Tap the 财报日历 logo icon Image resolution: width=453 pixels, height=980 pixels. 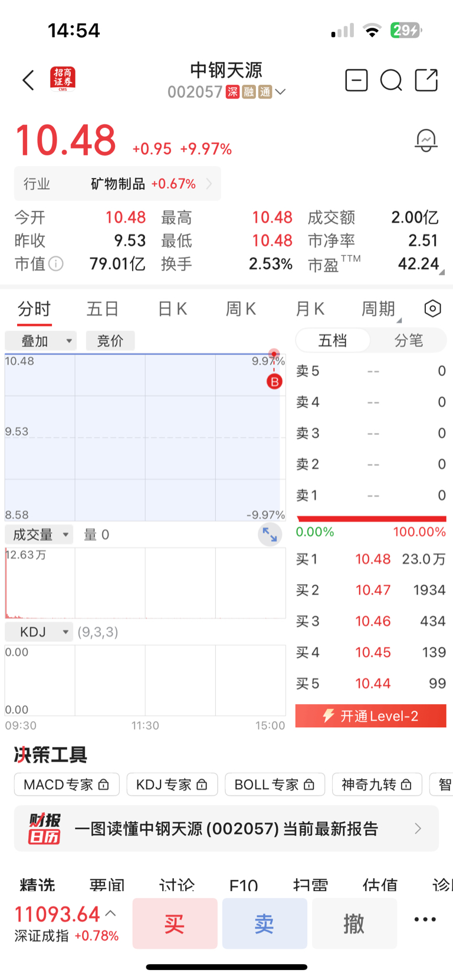[44, 829]
